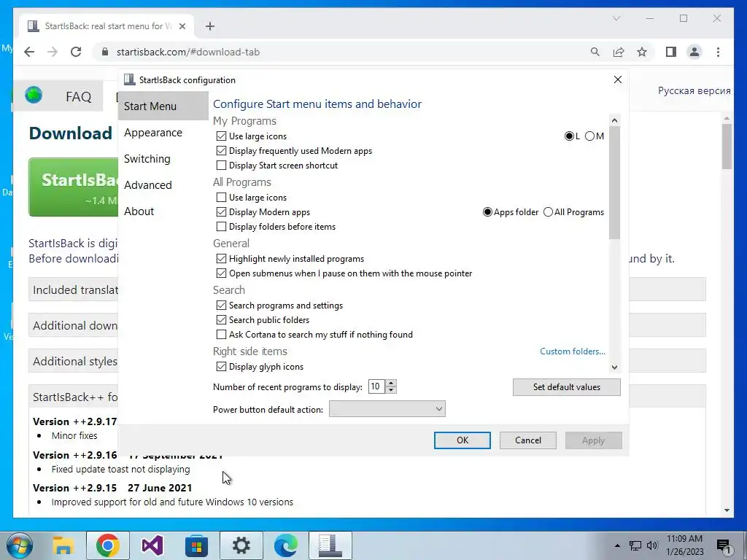The image size is (747, 560).
Task: Reload the StartIsBack web page
Action: pos(76,52)
